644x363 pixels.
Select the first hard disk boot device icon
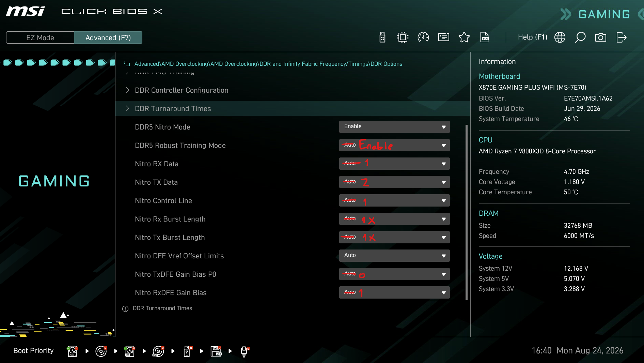[72, 351]
